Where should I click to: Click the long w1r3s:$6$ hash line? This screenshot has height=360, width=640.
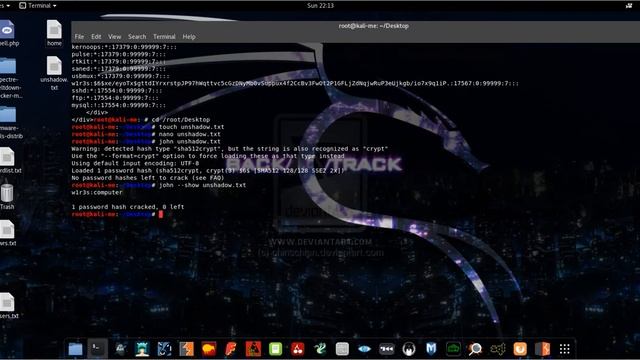point(295,83)
